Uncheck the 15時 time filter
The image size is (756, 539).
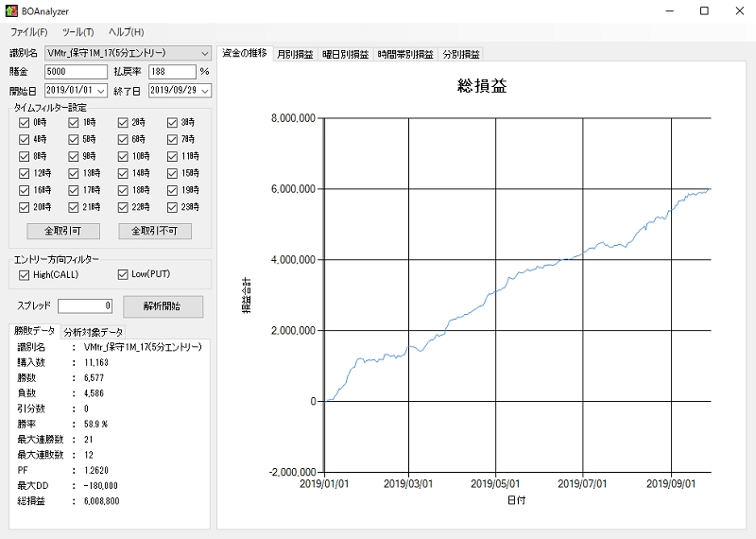pos(172,173)
